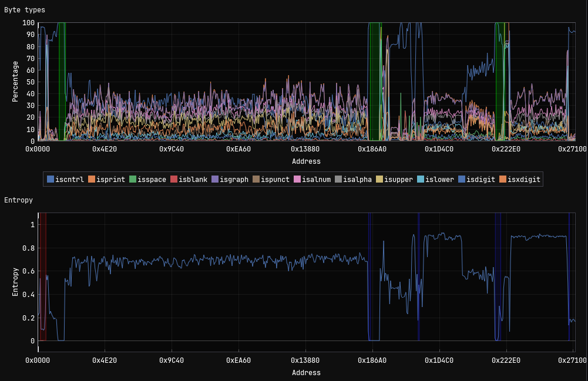Click the "Address" axis label under Entropy plot
588x381 pixels.
click(307, 373)
